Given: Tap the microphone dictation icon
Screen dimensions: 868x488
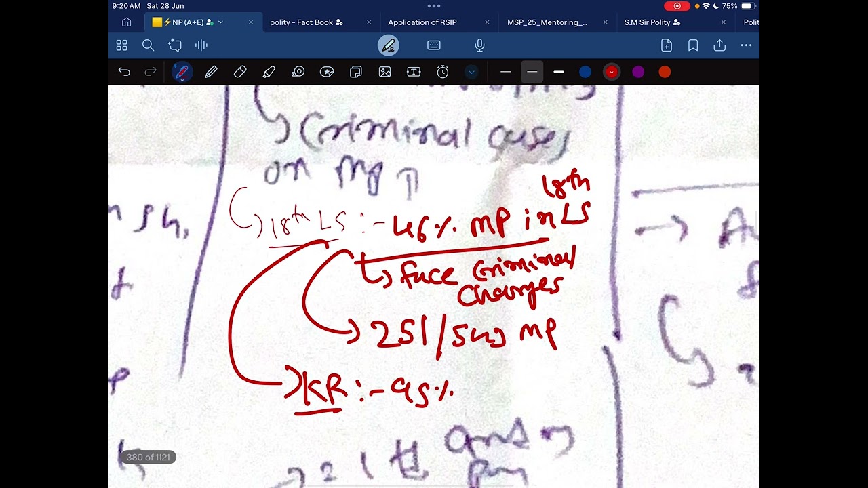Looking at the screenshot, I should point(479,45).
